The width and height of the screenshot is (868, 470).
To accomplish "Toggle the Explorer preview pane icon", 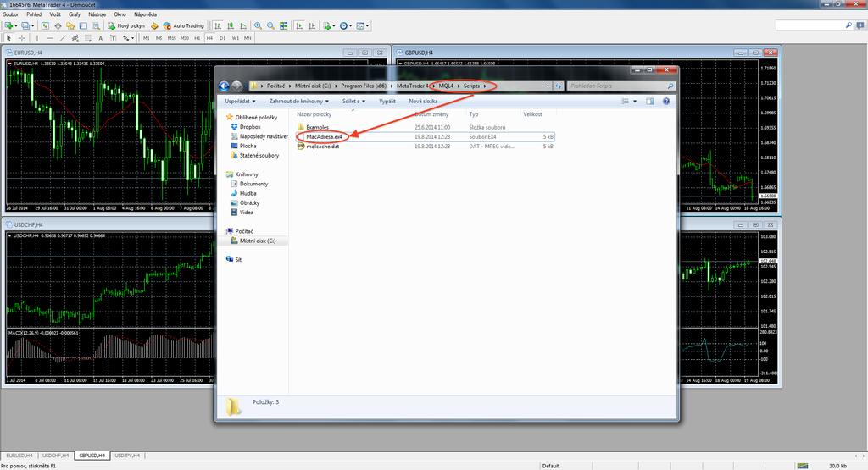I will (x=650, y=101).
